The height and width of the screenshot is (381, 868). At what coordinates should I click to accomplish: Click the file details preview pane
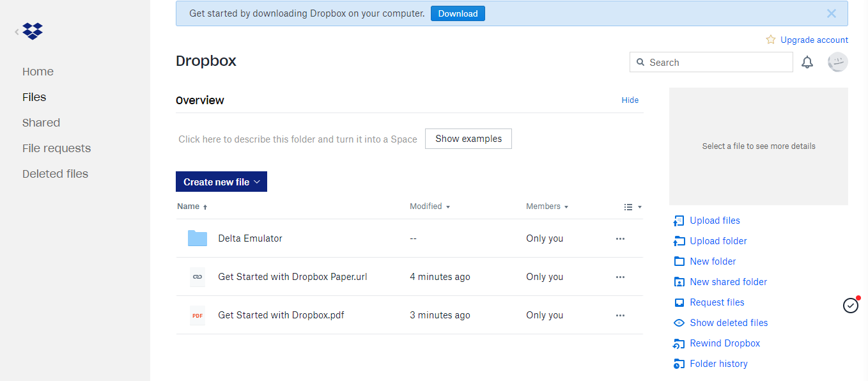click(x=759, y=146)
